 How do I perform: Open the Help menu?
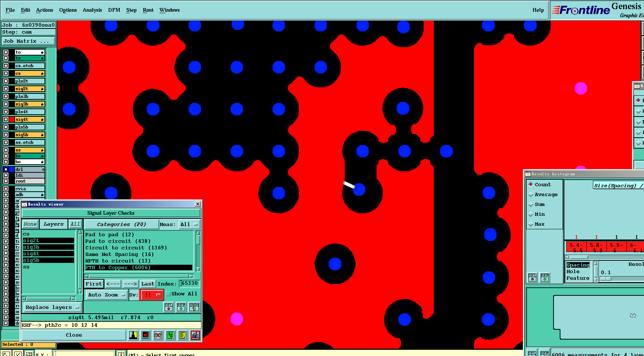point(538,10)
